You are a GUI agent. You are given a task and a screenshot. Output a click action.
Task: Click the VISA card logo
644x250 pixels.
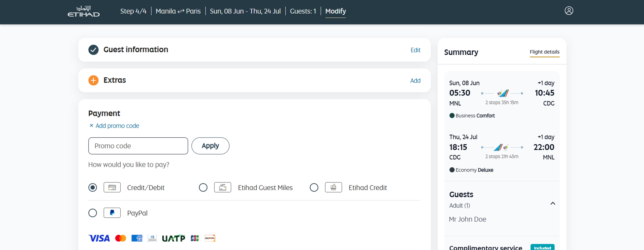coord(99,238)
